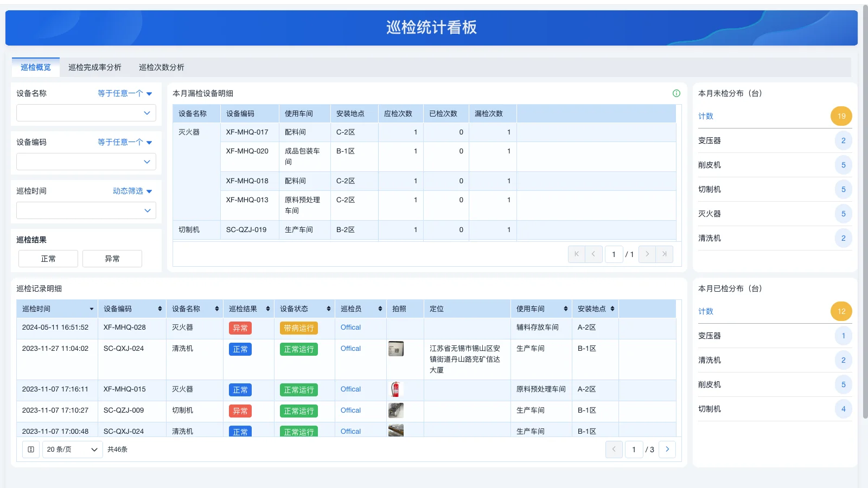
Task: Click the fire extinguisher photo thumbnail for XF-MHQ-015
Action: click(397, 389)
